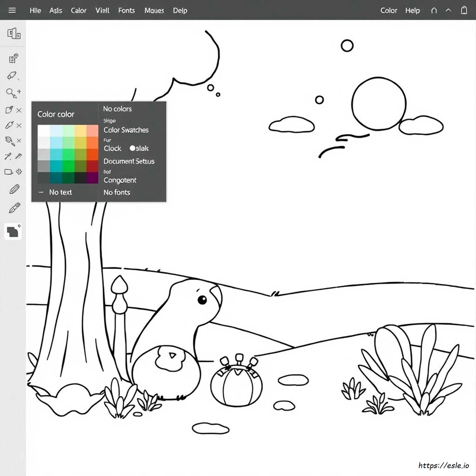
Task: Select the slalc radio button
Action: coord(132,148)
